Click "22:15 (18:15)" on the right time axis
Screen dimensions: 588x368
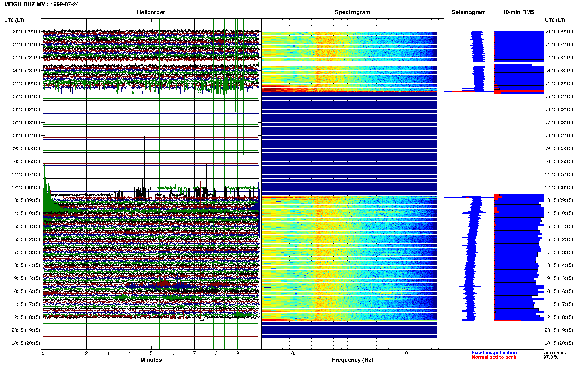[559, 317]
